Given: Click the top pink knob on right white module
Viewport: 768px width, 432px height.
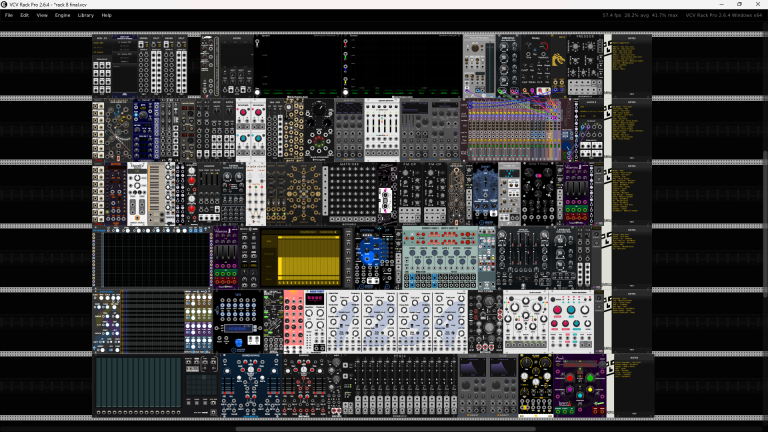Looking at the screenshot, I should coord(557,310).
